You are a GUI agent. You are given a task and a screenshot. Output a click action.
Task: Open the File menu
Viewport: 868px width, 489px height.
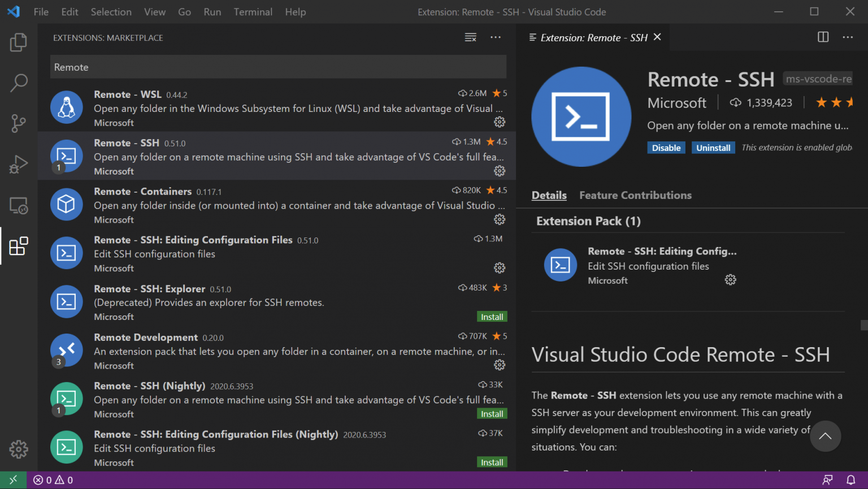coord(41,12)
